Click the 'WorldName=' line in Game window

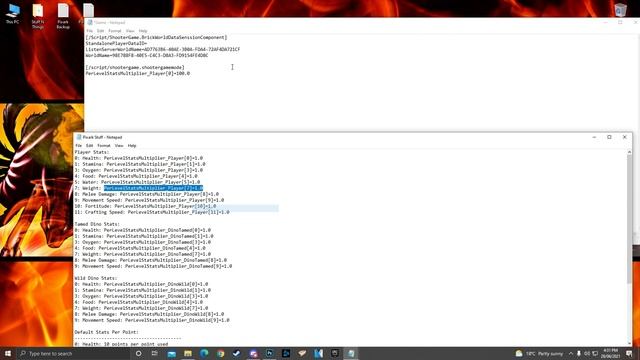click(147, 55)
